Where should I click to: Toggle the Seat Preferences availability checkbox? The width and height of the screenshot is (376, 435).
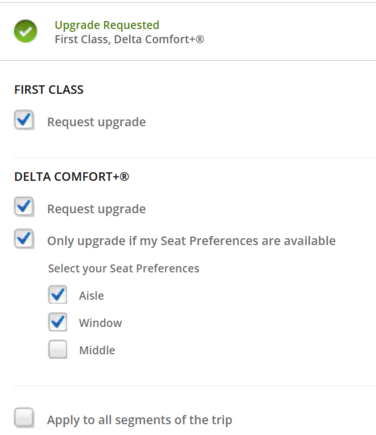(24, 239)
